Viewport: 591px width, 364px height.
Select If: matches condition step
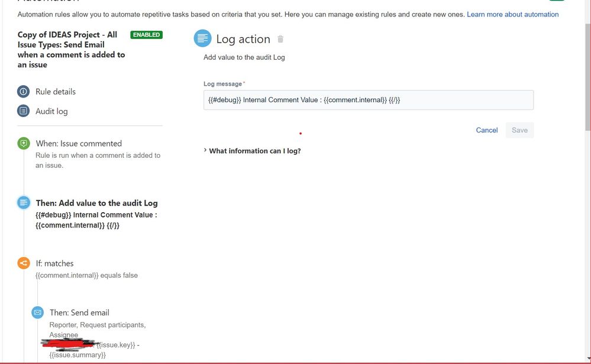coord(54,264)
